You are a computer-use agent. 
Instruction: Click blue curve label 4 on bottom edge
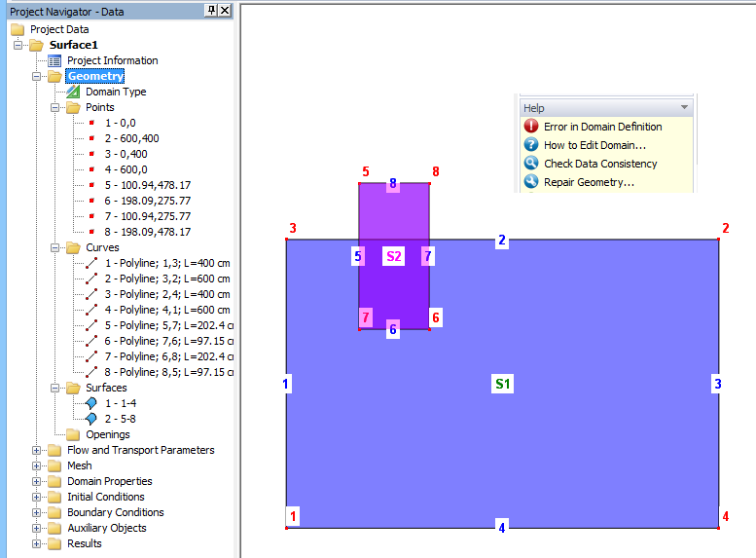(502, 528)
